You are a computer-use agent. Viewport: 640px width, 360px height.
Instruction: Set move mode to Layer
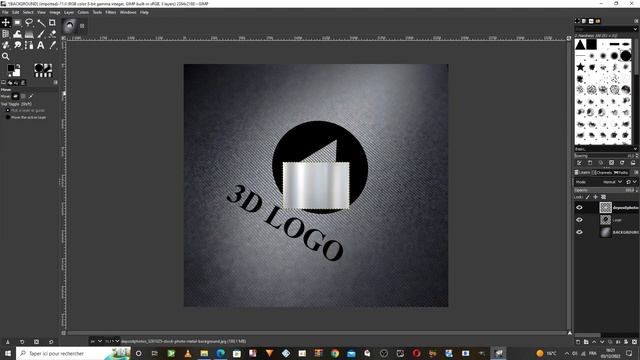16,96
